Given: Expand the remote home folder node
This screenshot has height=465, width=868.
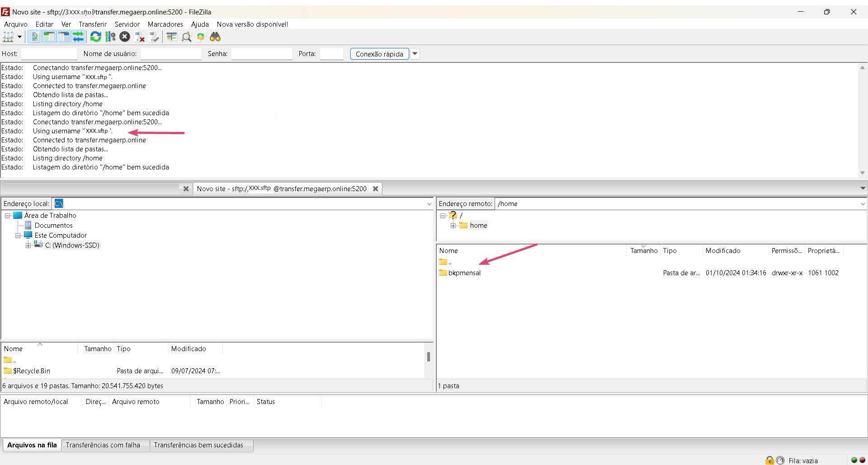Looking at the screenshot, I should tap(453, 225).
